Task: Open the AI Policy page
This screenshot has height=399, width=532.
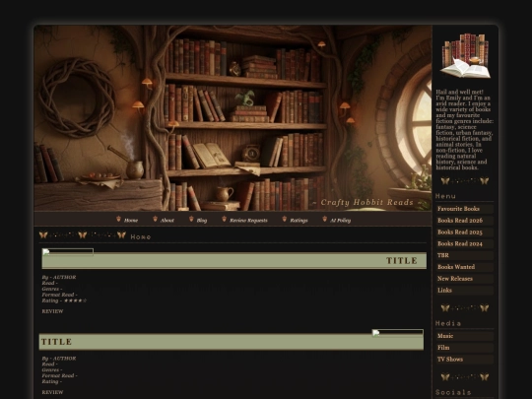Action: tap(340, 221)
